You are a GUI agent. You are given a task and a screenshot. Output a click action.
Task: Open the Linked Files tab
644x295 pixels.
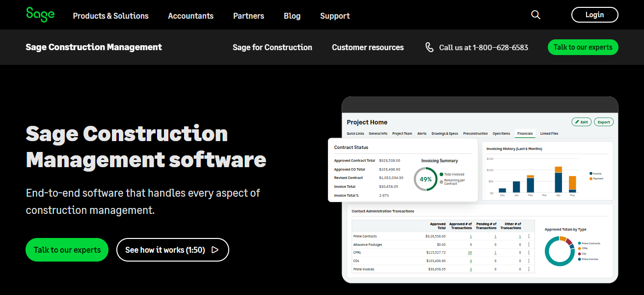[549, 134]
